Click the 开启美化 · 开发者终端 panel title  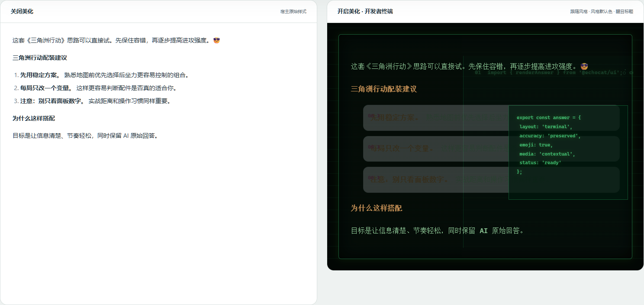point(365,11)
